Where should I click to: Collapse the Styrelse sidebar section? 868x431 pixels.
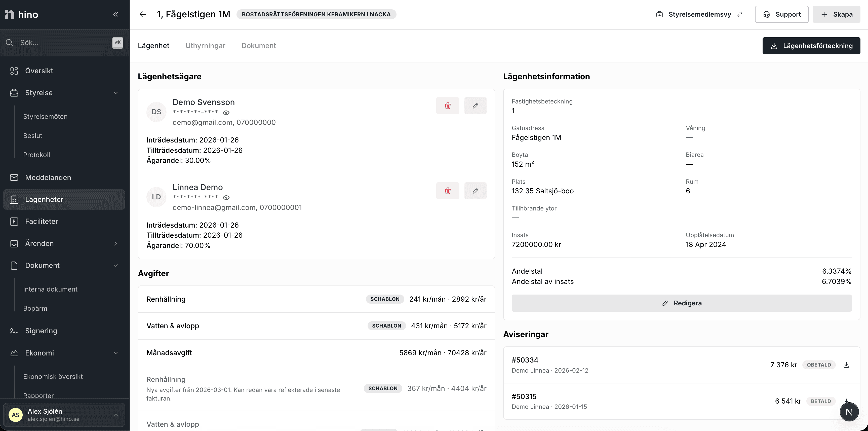click(115, 93)
